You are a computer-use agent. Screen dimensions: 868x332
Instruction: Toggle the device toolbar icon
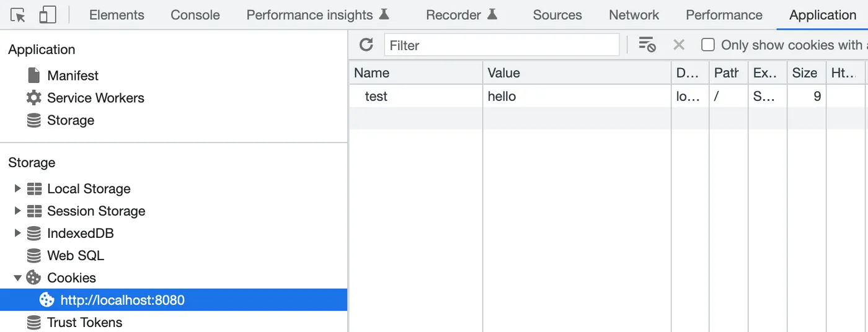pyautogui.click(x=47, y=15)
